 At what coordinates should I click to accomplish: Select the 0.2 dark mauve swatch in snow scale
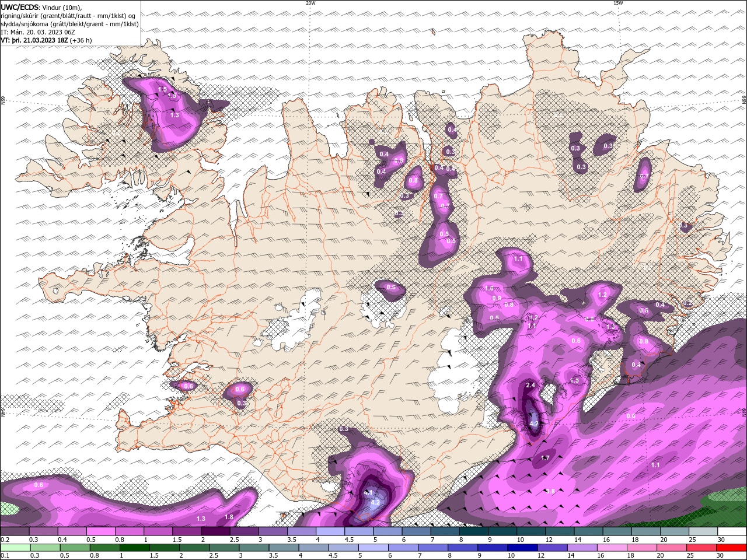[x=15, y=531]
